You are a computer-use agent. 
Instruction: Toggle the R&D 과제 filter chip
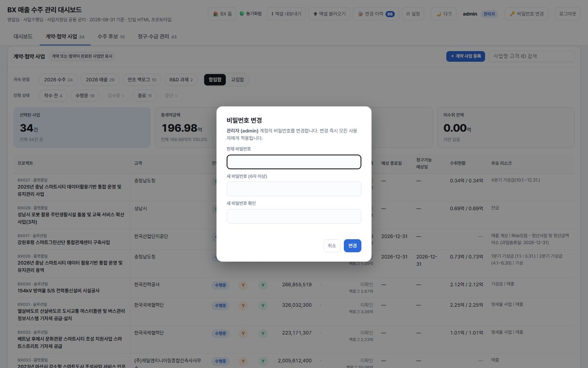(x=181, y=80)
